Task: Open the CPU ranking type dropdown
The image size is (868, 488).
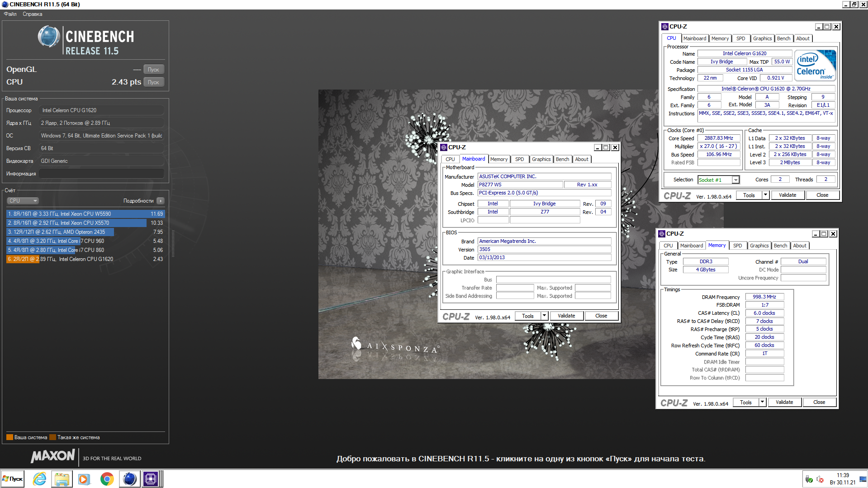Action: tap(23, 201)
